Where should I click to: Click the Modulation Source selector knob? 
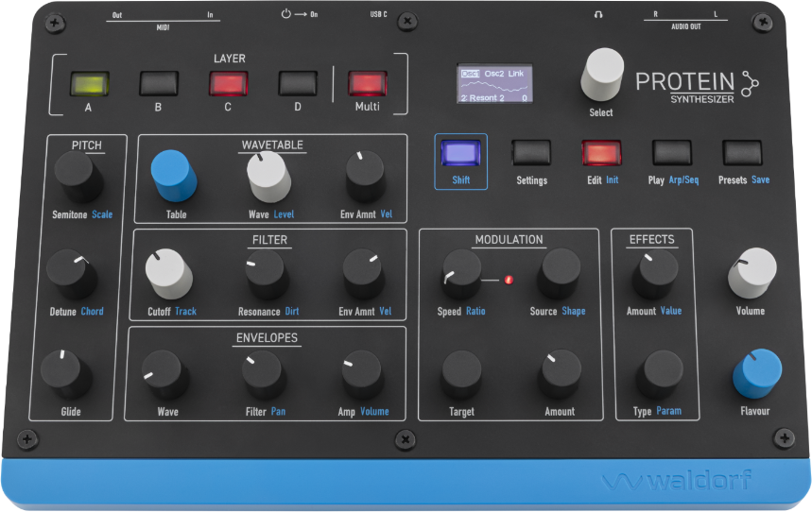tap(559, 273)
